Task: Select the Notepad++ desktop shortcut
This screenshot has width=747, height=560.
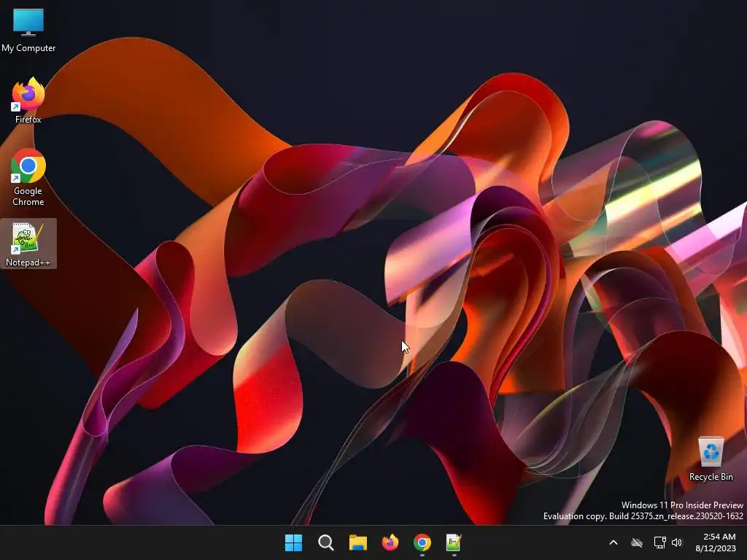Action: point(28,244)
